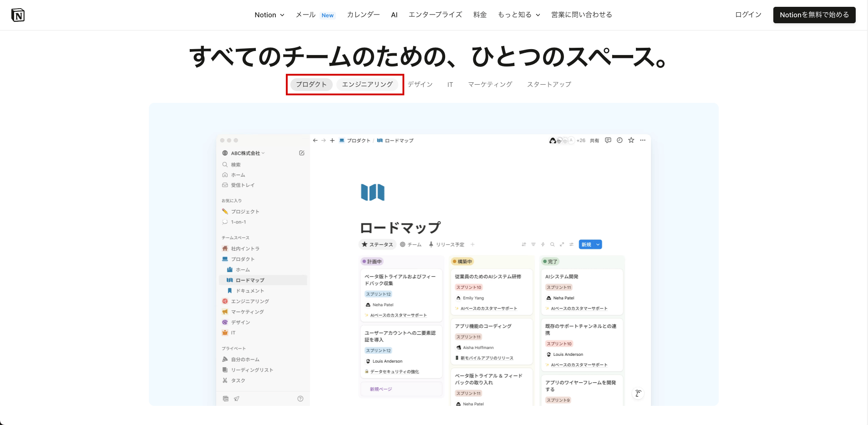Click the help question mark icon
This screenshot has height=425, width=868.
(x=300, y=399)
